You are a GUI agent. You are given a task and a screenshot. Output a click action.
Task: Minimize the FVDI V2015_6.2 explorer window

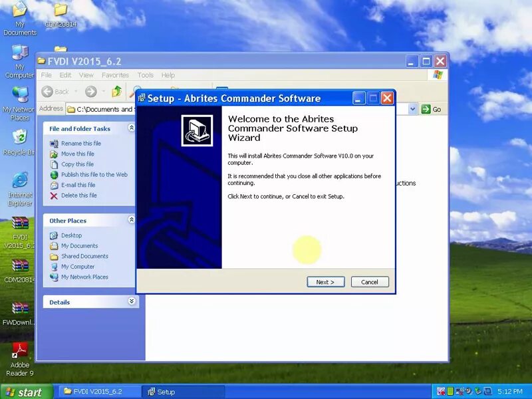[412, 61]
